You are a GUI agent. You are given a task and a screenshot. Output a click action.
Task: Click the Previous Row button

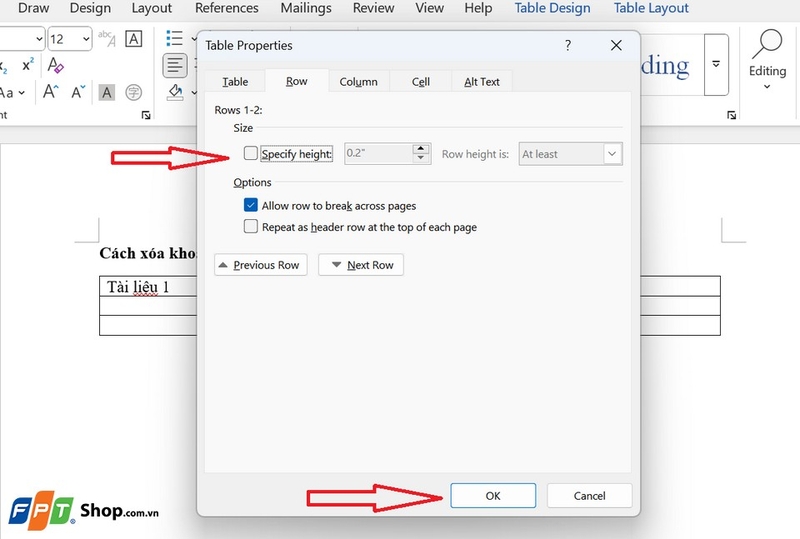click(x=261, y=265)
